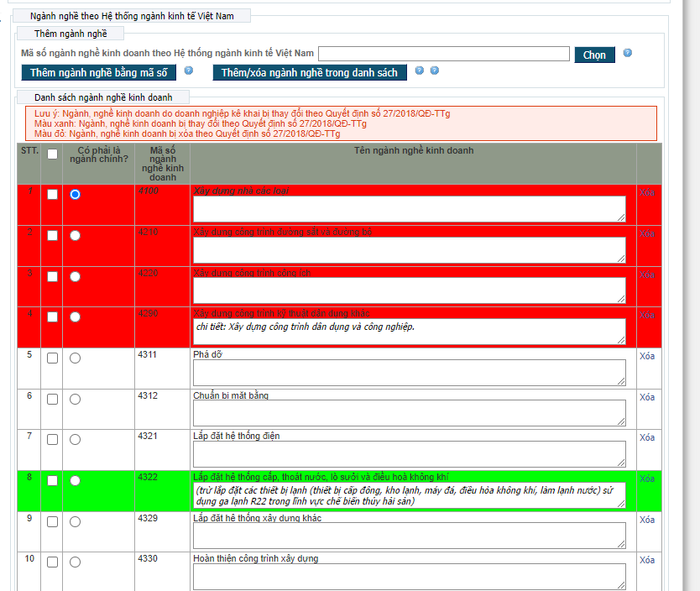
Task: Click Thêm ngành nghề bằng mã số button
Action: (98, 73)
